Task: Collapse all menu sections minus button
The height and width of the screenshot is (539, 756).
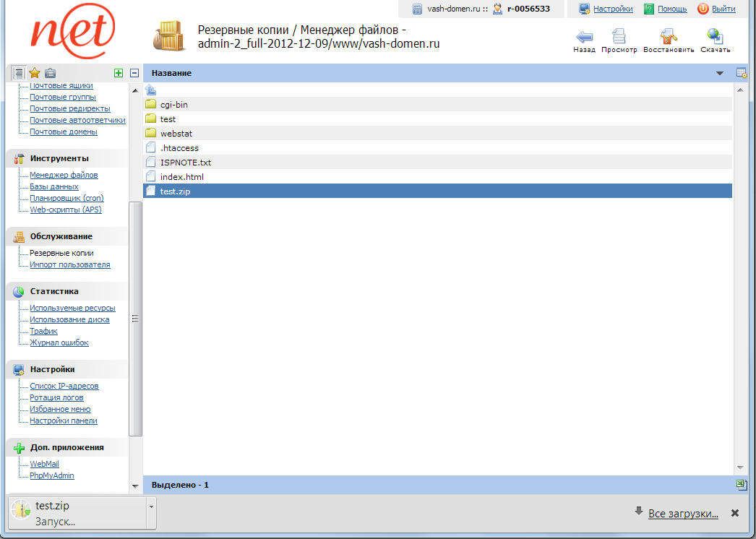Action: pos(134,73)
